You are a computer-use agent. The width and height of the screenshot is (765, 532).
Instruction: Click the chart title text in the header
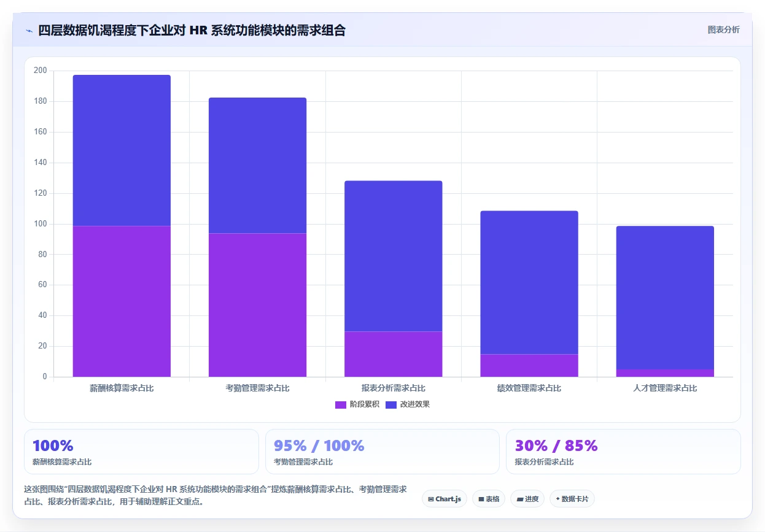pos(192,31)
